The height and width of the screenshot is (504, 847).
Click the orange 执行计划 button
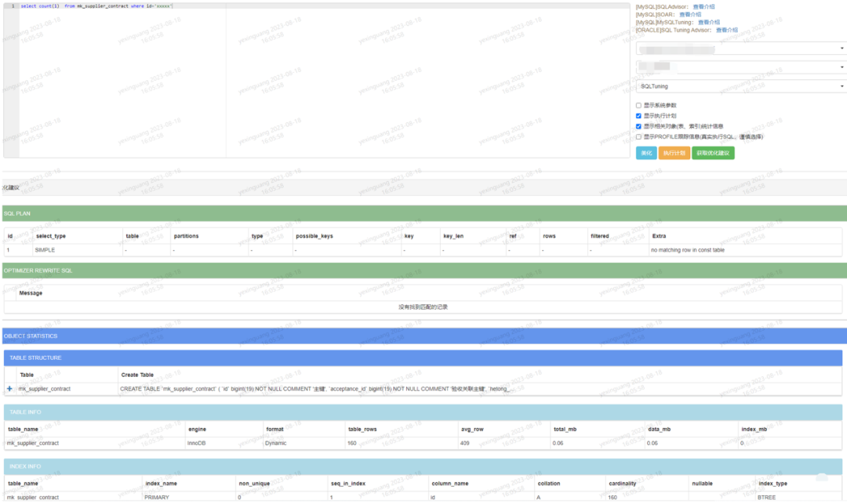tap(674, 153)
